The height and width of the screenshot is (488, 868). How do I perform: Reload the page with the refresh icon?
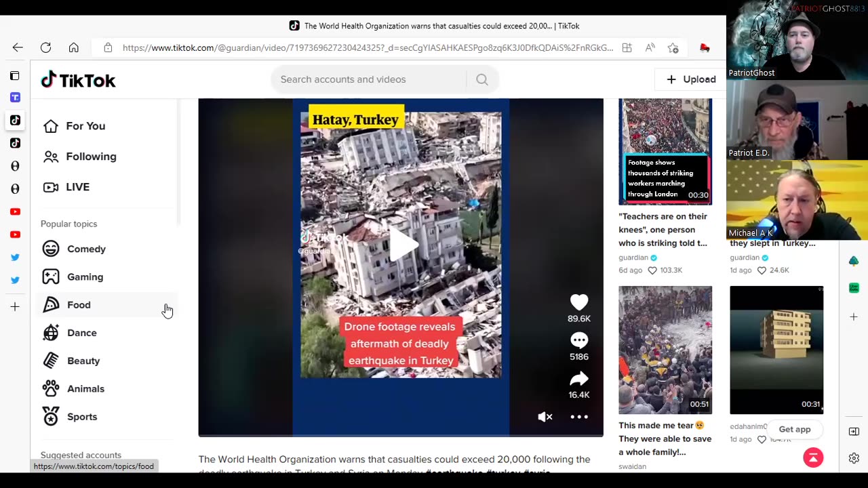[45, 47]
